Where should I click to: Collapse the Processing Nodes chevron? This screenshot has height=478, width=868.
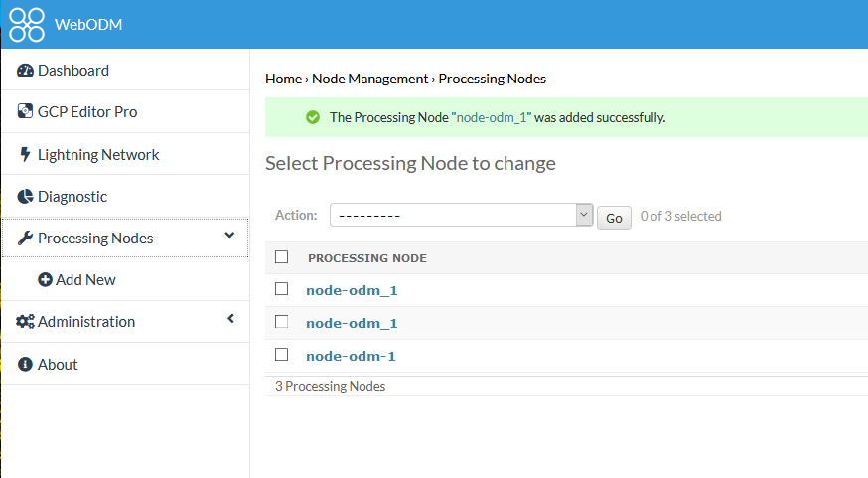(229, 236)
